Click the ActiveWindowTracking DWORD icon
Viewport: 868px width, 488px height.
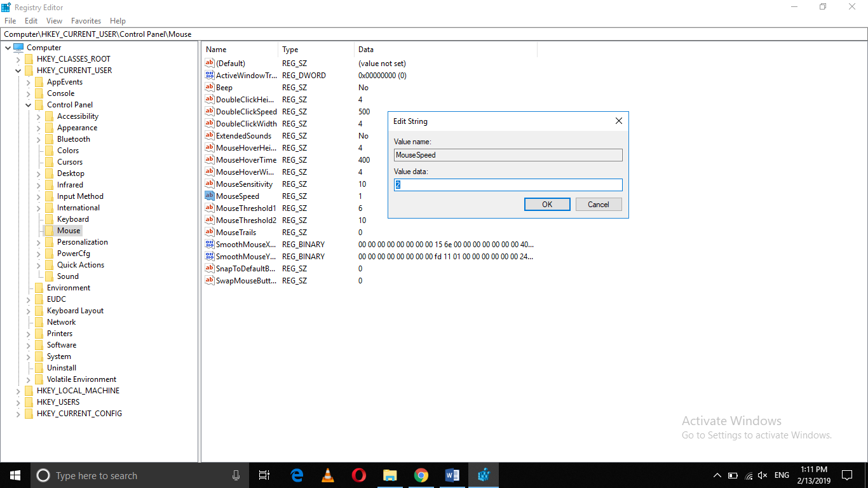210,75
